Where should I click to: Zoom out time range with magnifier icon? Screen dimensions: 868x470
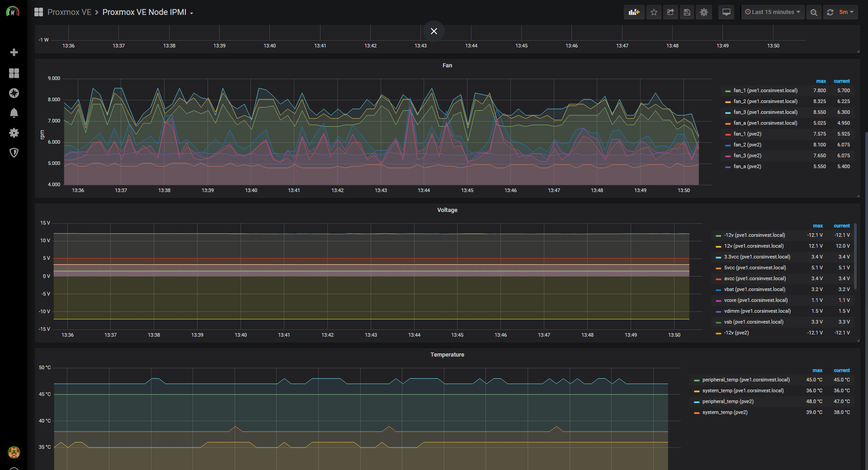click(x=814, y=12)
